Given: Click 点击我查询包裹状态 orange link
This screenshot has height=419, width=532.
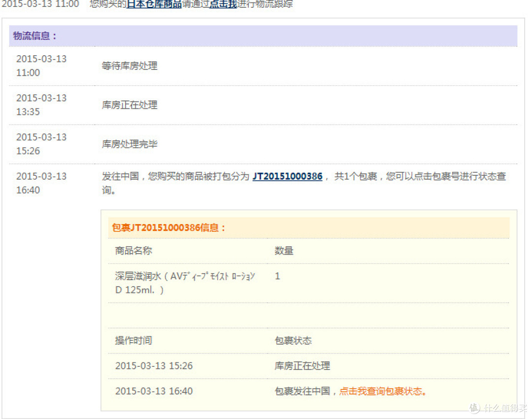Looking at the screenshot, I should point(382,391).
